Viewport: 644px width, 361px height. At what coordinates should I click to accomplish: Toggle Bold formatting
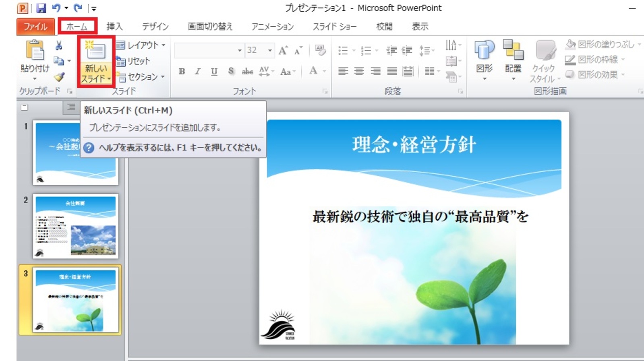pos(182,71)
